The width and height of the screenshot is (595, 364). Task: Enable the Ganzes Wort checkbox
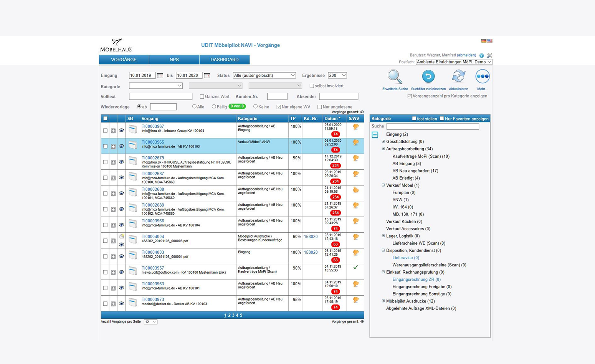tap(202, 96)
